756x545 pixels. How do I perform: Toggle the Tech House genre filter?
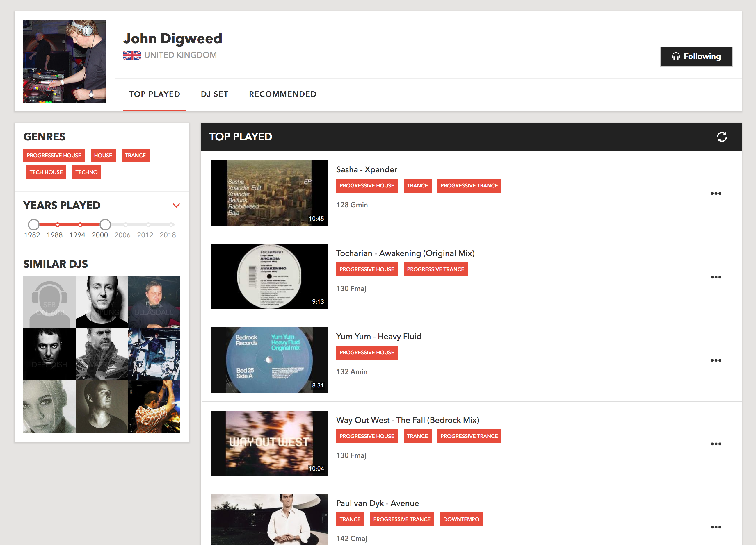tap(46, 172)
